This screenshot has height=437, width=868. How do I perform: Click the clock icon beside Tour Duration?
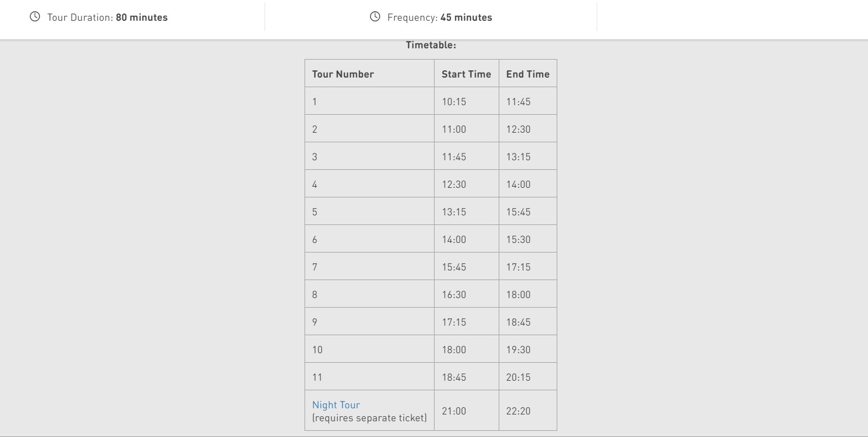click(x=35, y=17)
